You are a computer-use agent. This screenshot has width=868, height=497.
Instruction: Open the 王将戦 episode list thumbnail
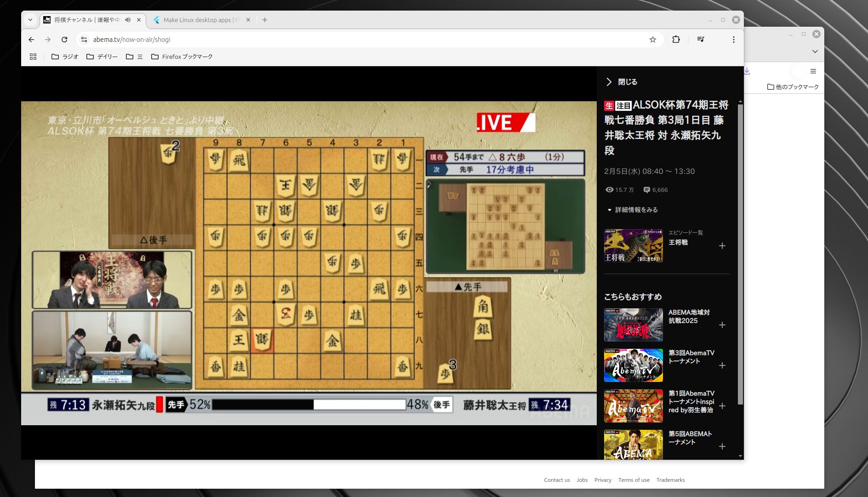tap(634, 246)
